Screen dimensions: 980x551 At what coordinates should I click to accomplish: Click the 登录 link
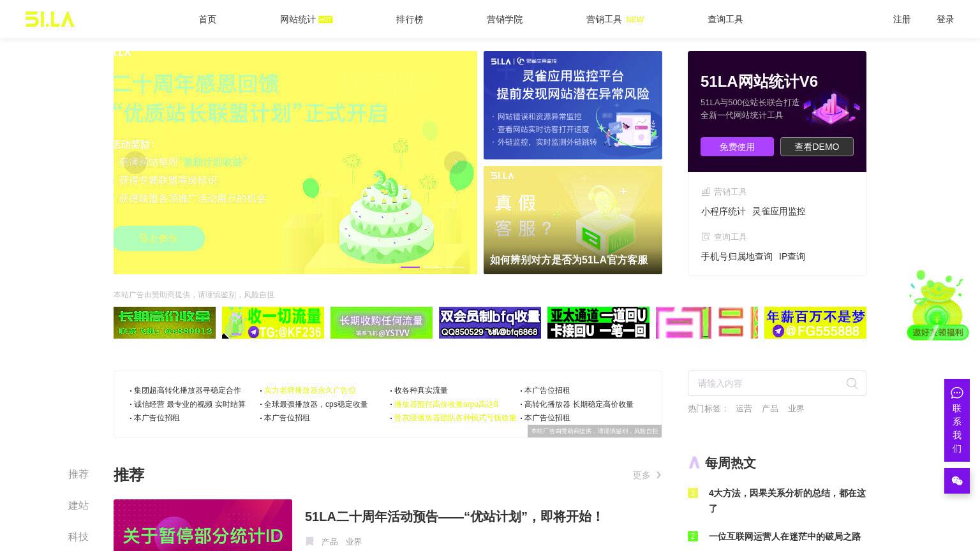(x=945, y=19)
